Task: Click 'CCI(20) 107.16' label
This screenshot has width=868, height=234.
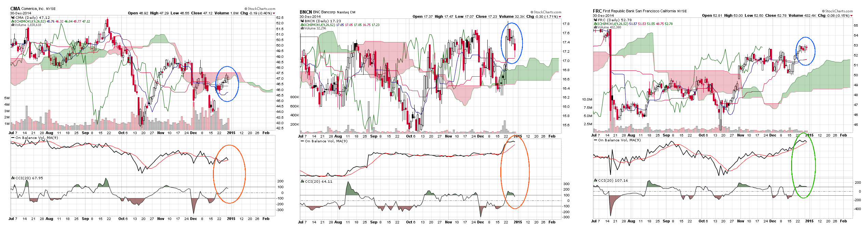Action: click(x=613, y=180)
